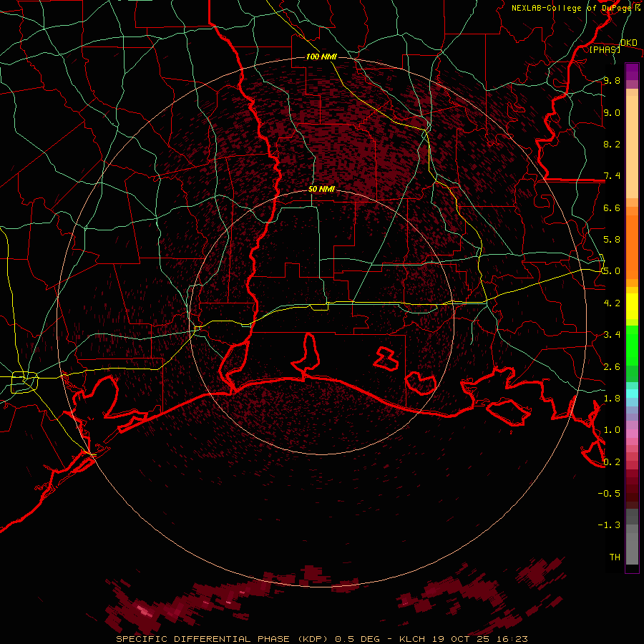Screen dimensions: 644x644
Task: Click the 9.0 scale value
Action: click(x=612, y=112)
